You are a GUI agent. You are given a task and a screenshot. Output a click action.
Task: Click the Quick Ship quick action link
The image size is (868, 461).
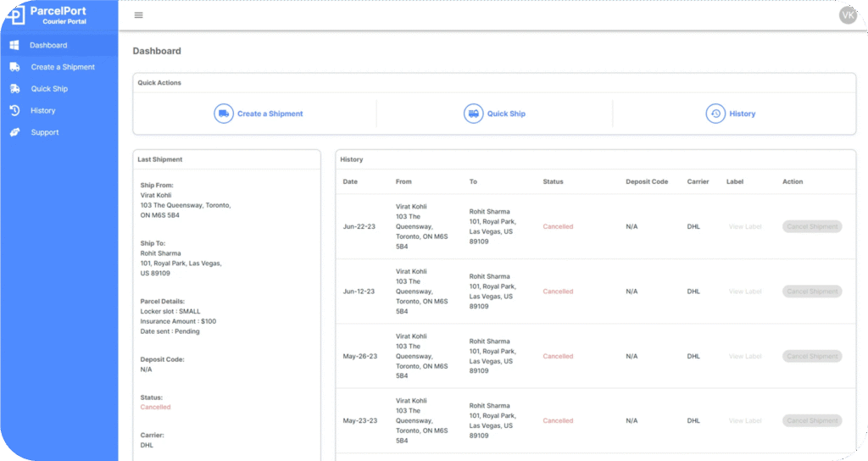506,114
